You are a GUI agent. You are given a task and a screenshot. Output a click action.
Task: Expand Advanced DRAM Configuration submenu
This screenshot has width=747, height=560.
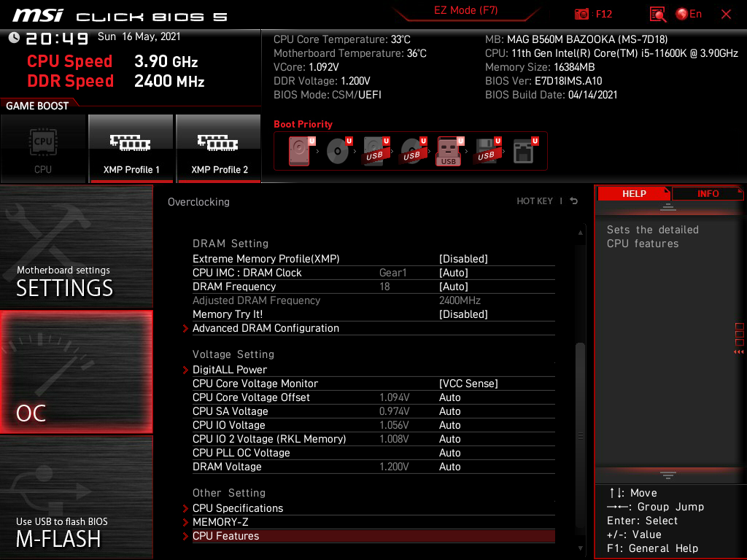[x=266, y=328]
